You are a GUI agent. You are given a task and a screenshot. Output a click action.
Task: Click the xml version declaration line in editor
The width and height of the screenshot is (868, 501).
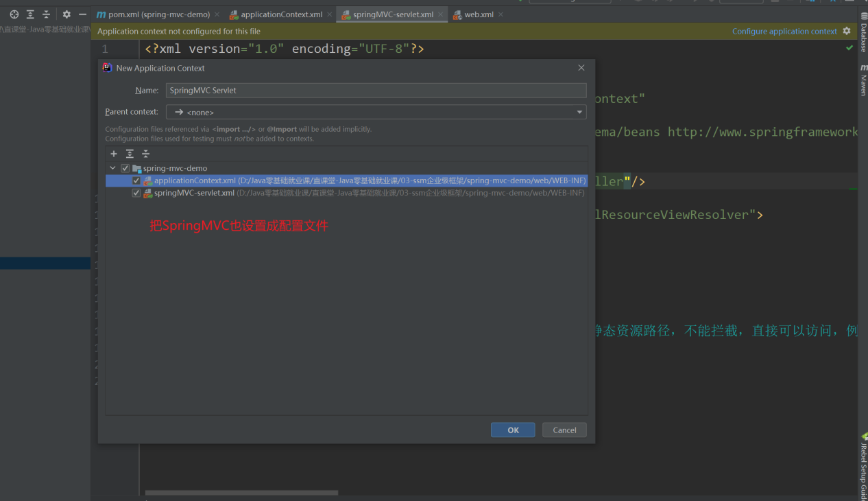click(285, 49)
